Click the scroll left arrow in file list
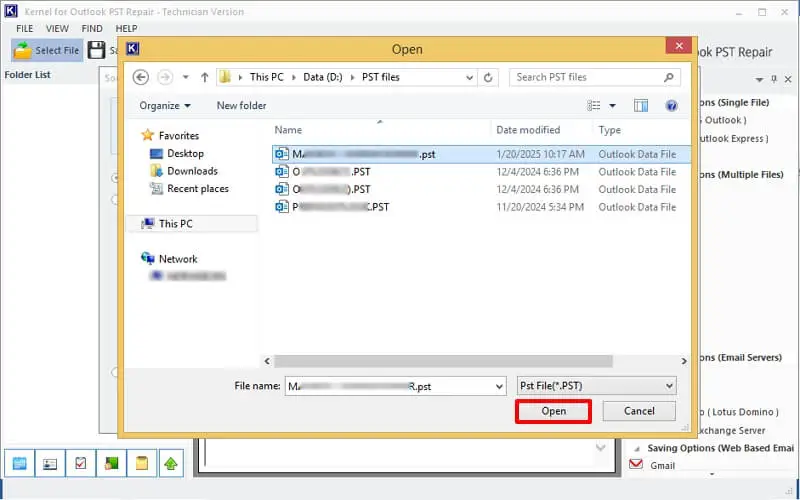The height and width of the screenshot is (500, 800). coord(267,361)
